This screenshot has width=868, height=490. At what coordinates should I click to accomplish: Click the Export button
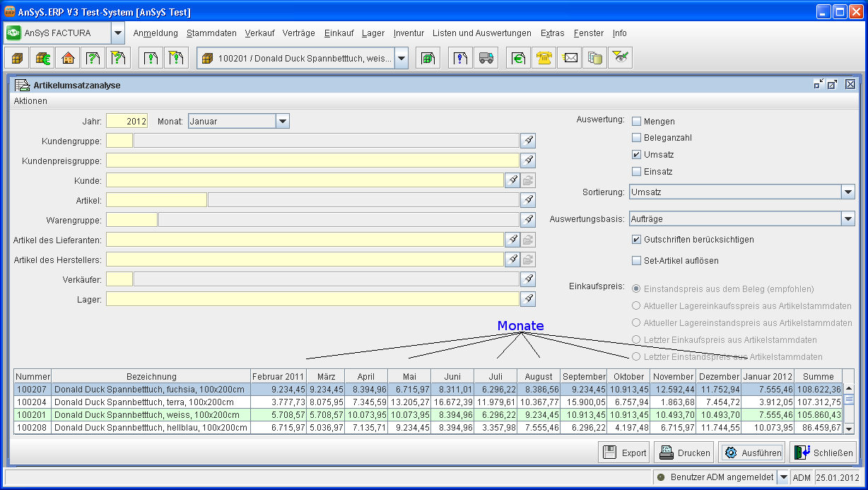coord(625,453)
